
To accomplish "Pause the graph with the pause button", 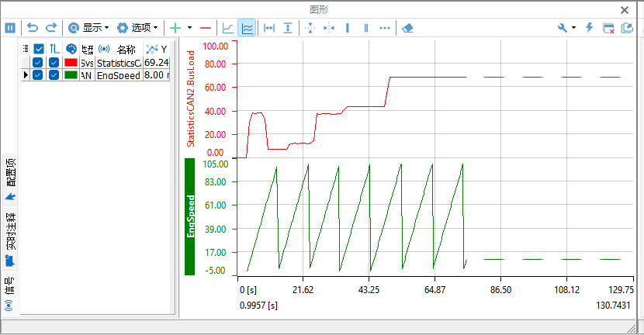I will pos(11,27).
